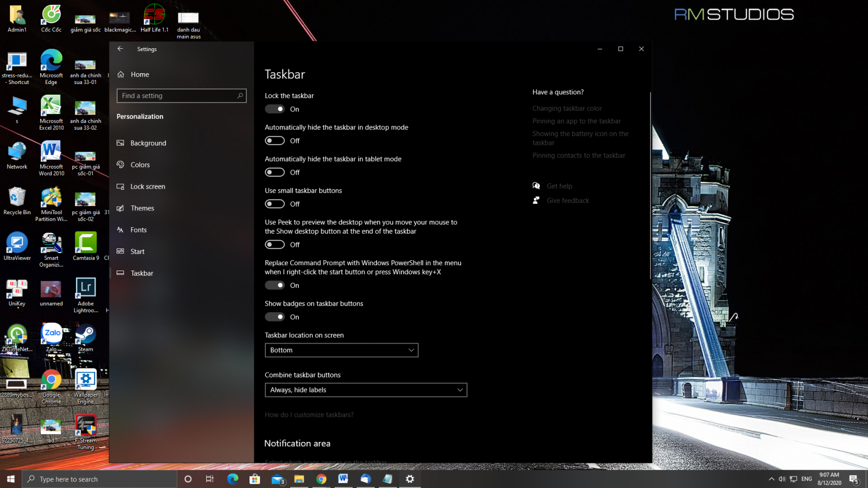Show hidden system tray icons
This screenshot has height=488, width=868.
coord(771,479)
